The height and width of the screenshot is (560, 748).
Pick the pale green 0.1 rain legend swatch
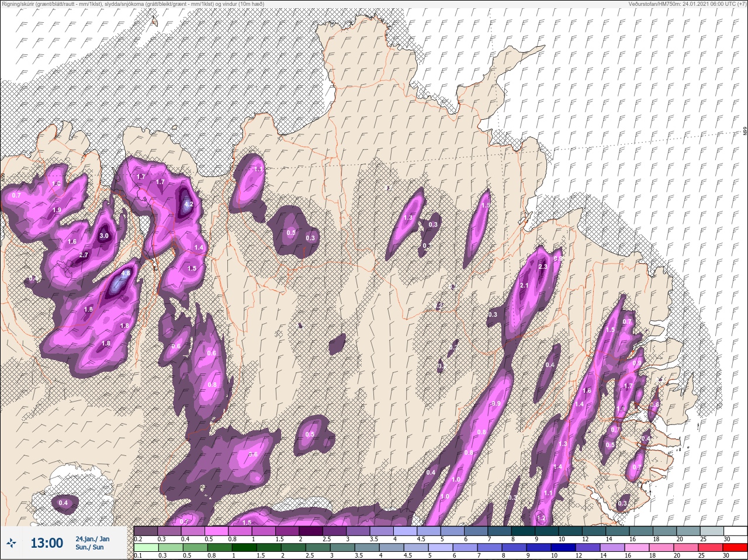point(146,548)
